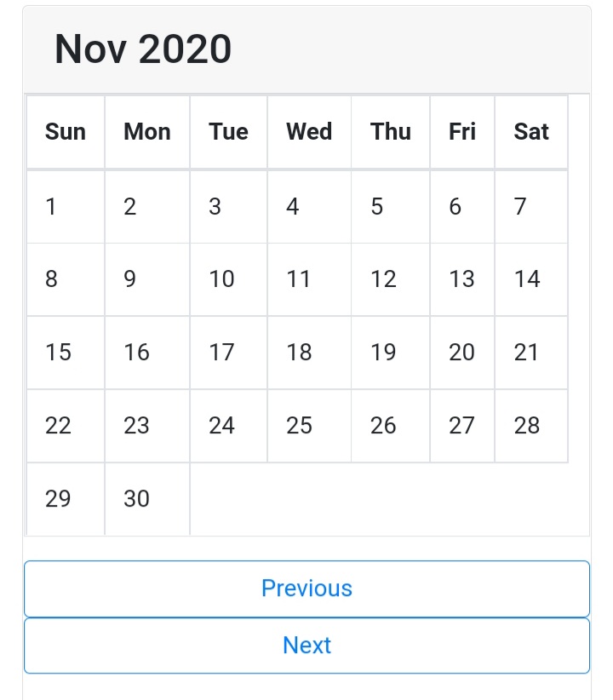Pick Saturday the 28th
This screenshot has height=700, width=613.
coord(527,426)
